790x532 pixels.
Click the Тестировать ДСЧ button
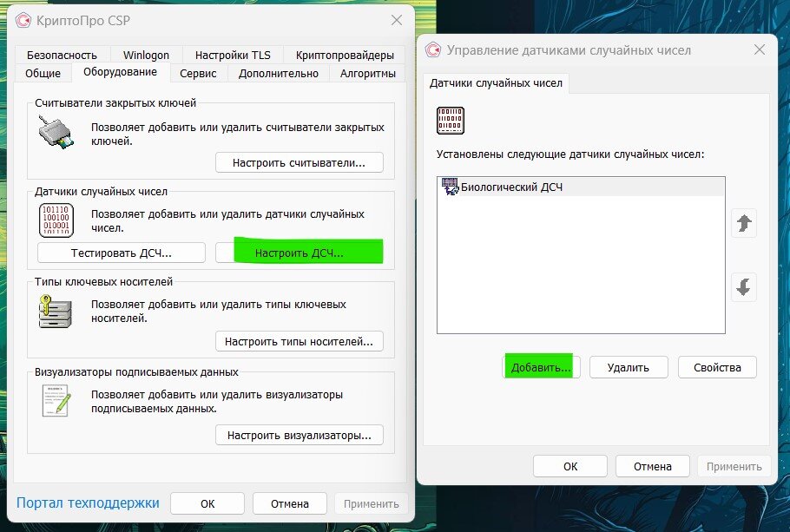[122, 253]
